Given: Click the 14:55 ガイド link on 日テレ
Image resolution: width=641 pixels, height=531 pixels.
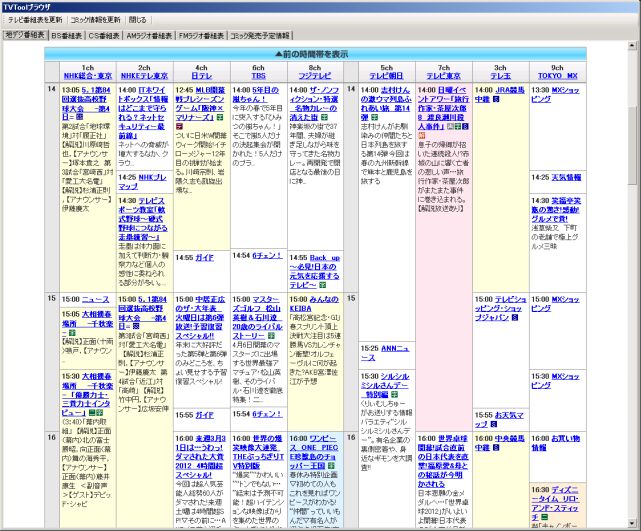Looking at the screenshot, I should [x=204, y=258].
